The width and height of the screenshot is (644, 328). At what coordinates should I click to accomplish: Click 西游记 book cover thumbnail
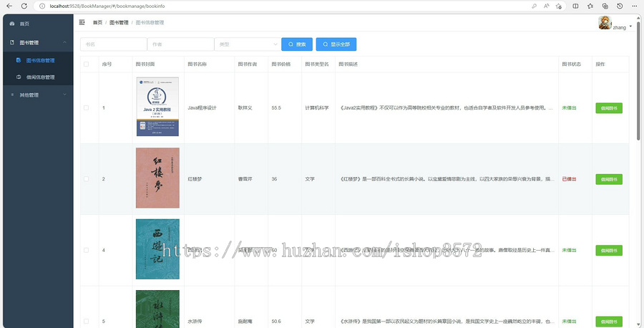tap(157, 249)
